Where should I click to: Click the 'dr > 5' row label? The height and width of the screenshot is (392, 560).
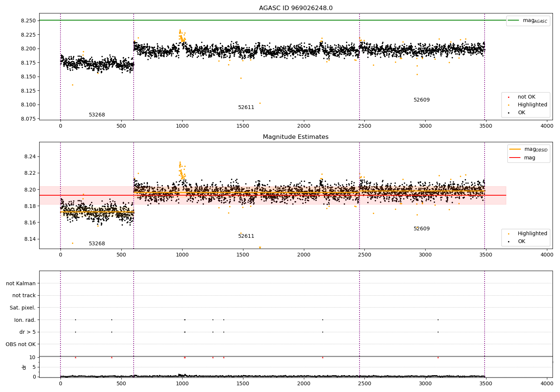tap(28, 332)
